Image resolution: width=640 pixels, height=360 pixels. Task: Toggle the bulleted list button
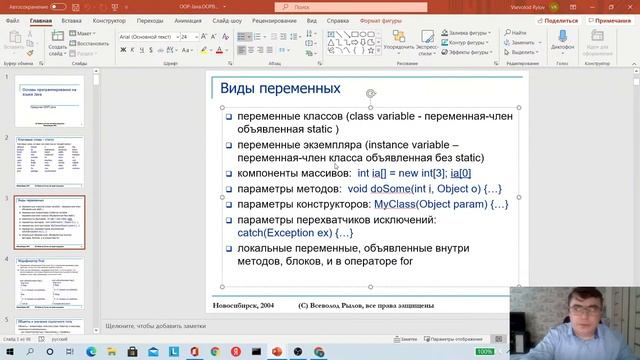(241, 37)
